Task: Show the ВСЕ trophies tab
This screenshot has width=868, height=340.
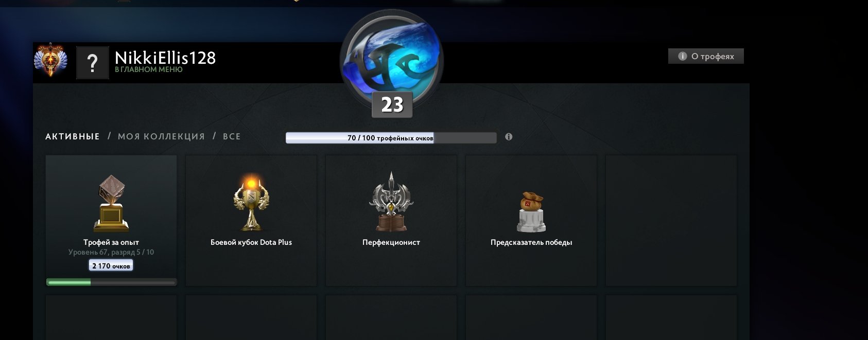Action: pos(232,137)
